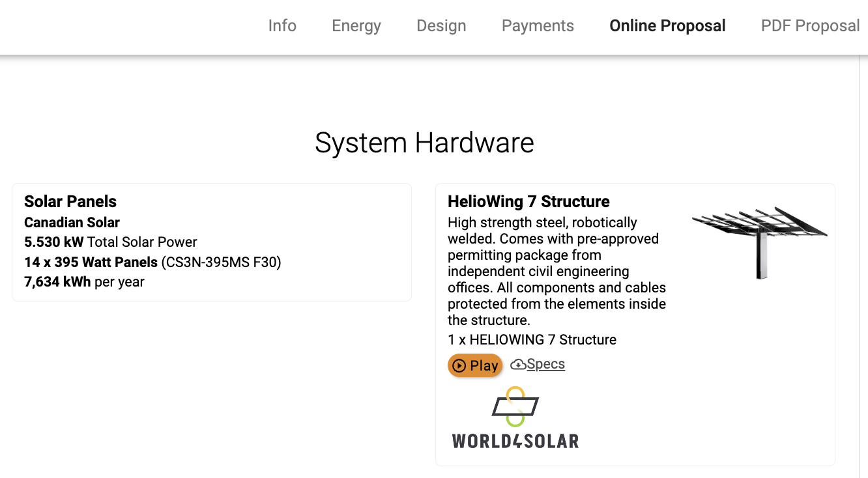Image resolution: width=868 pixels, height=478 pixels.
Task: Select the System Hardware title
Action: (424, 143)
